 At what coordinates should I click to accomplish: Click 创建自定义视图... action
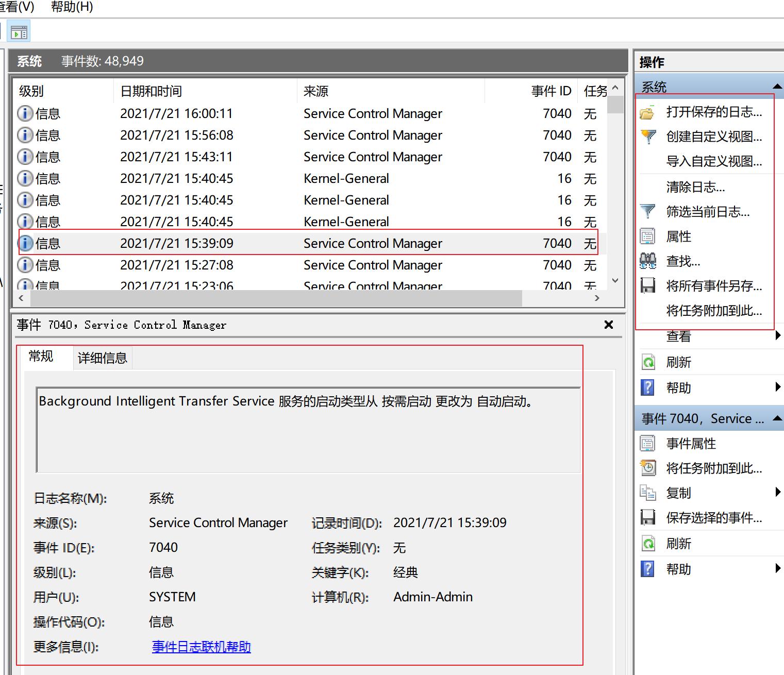714,137
